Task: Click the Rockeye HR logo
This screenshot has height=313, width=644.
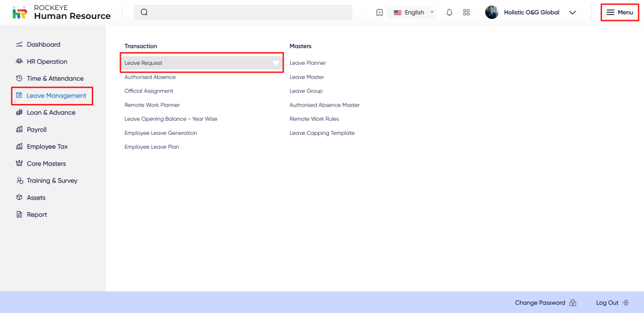Action: coord(19,13)
